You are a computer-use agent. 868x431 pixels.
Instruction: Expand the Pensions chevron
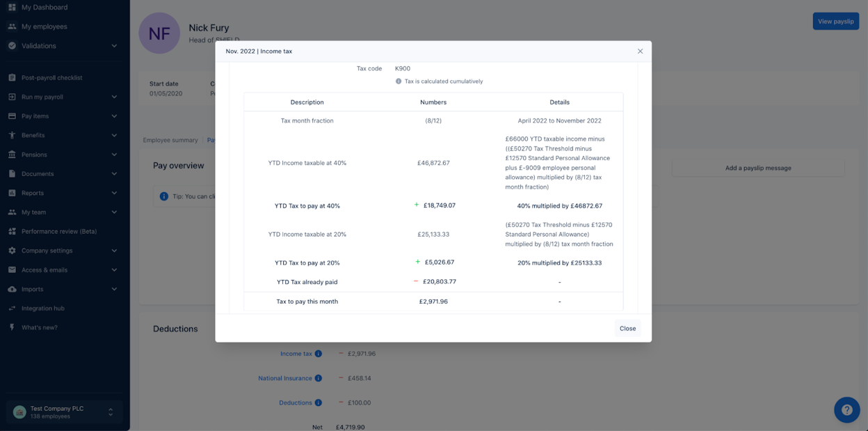pyautogui.click(x=114, y=155)
